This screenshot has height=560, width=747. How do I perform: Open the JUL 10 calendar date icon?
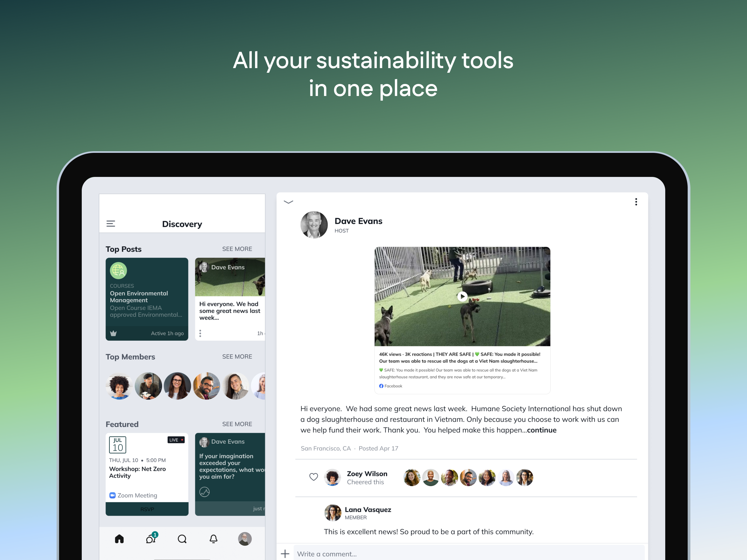pos(118,445)
